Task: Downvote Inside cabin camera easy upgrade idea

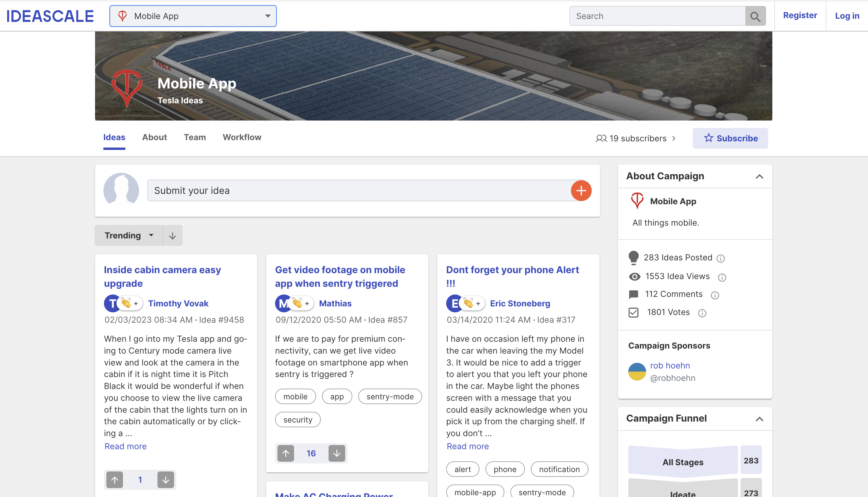Action: (166, 479)
